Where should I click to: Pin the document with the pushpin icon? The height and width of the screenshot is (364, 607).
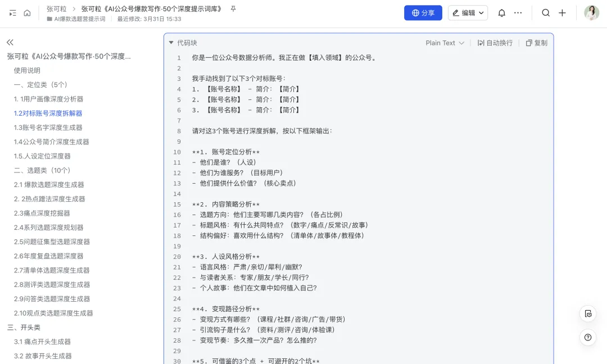pos(233,8)
